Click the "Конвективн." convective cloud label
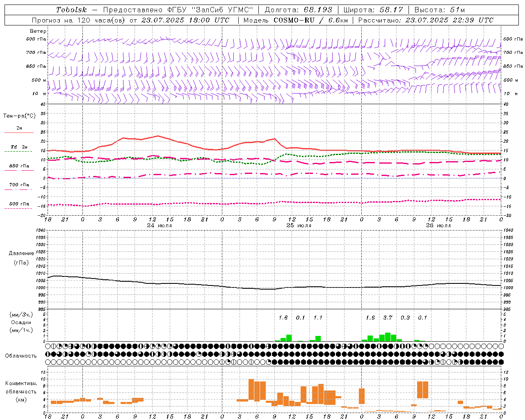525x420 pixels. [x=21, y=383]
